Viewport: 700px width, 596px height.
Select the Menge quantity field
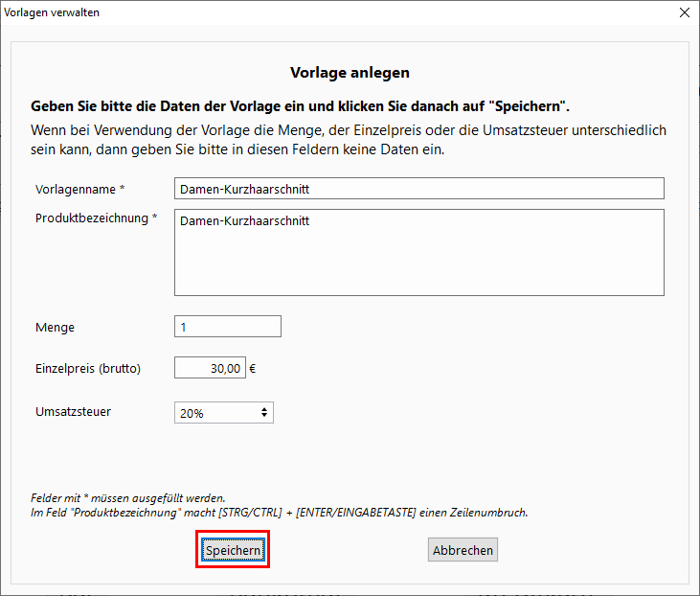click(228, 327)
